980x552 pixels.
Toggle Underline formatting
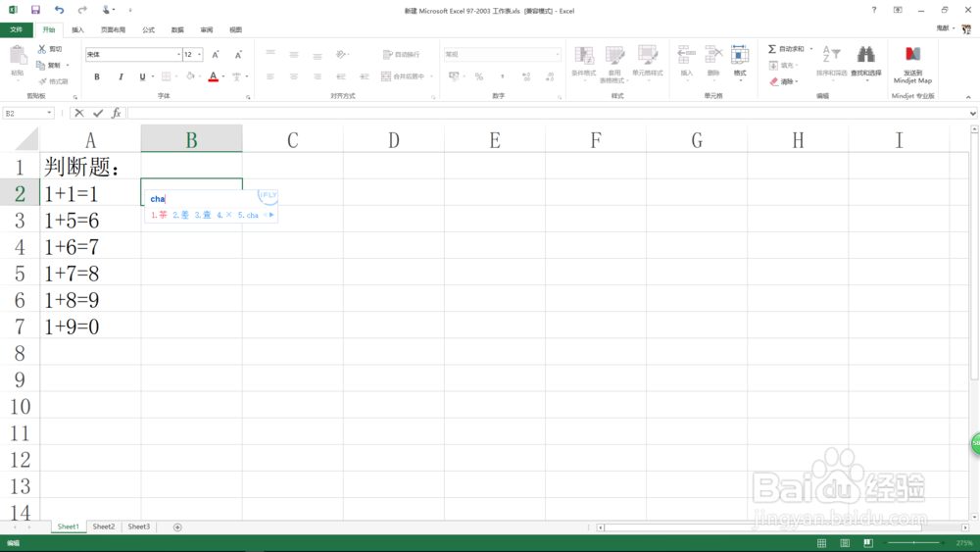(142, 76)
